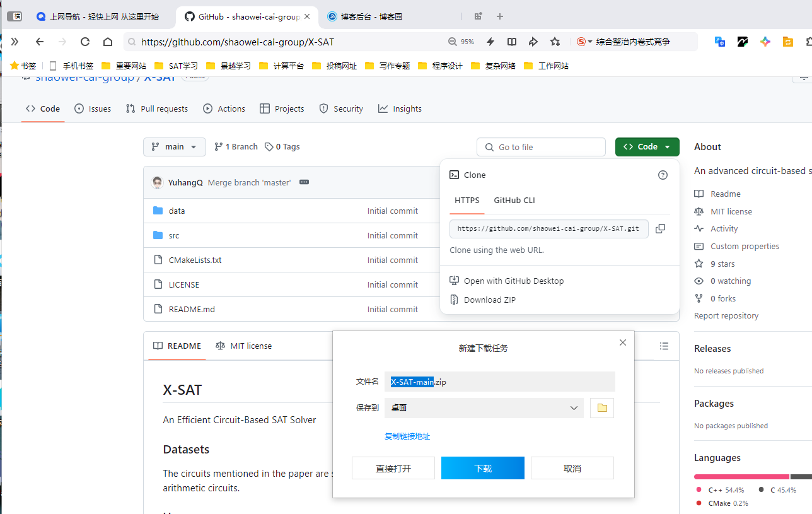Click the Go to file search field

541,147
